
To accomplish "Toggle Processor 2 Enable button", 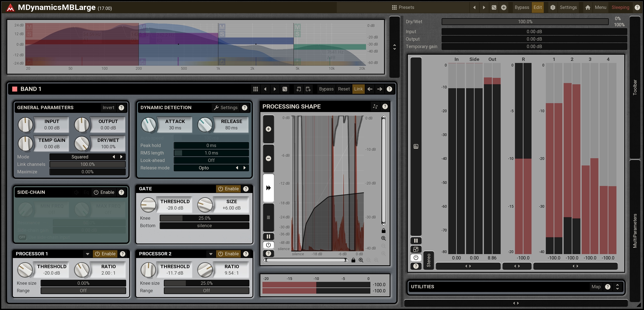I will coord(228,254).
